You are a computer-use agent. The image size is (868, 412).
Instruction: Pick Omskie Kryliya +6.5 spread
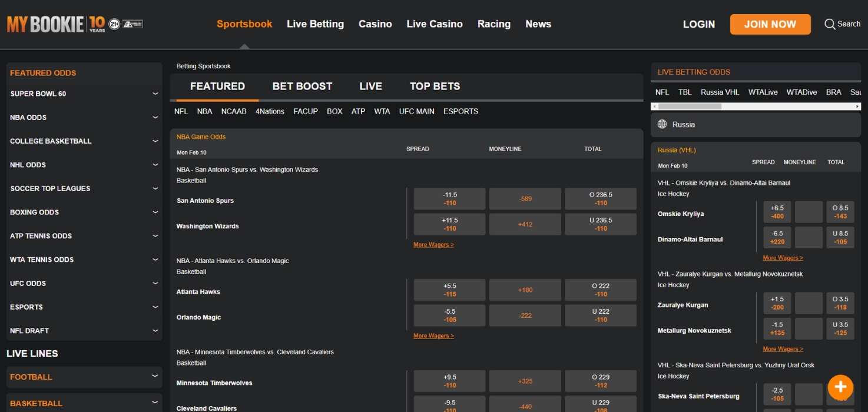point(777,212)
